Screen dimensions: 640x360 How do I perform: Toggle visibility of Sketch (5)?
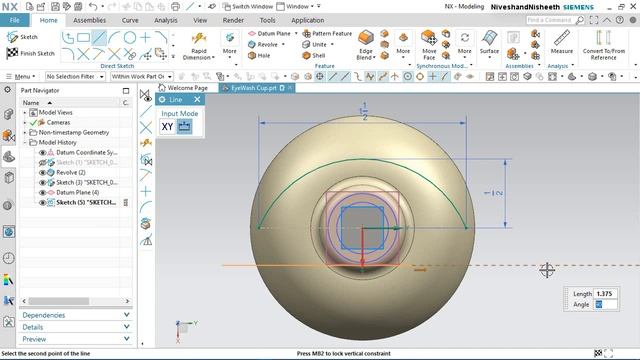[x=42, y=202]
